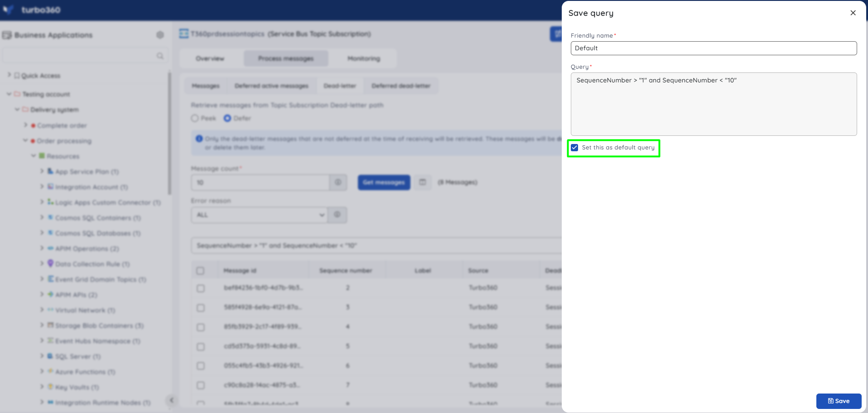868x413 pixels.
Task: Open the Messages sub-tab
Action: 206,86
